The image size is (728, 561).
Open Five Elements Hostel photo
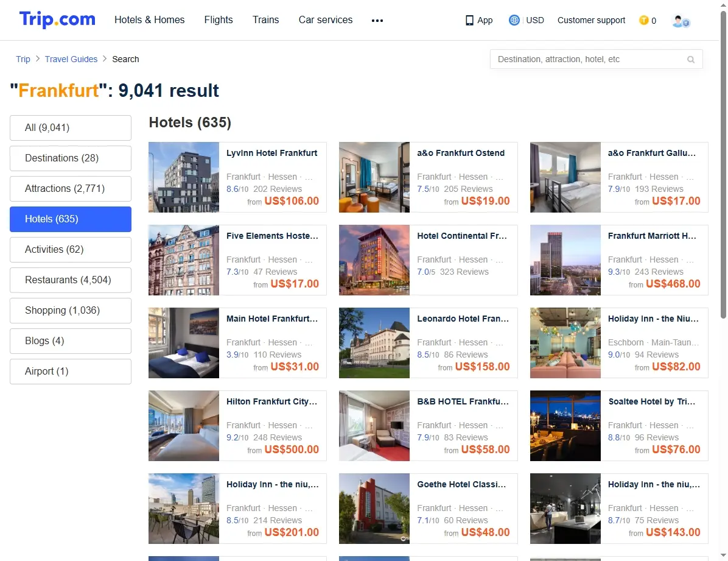tap(184, 260)
